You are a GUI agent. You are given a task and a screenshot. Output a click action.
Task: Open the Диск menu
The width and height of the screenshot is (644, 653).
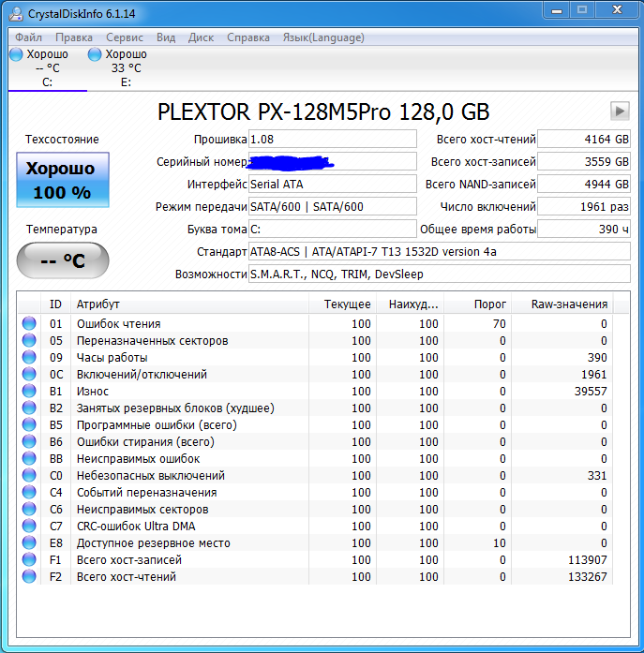click(x=201, y=37)
